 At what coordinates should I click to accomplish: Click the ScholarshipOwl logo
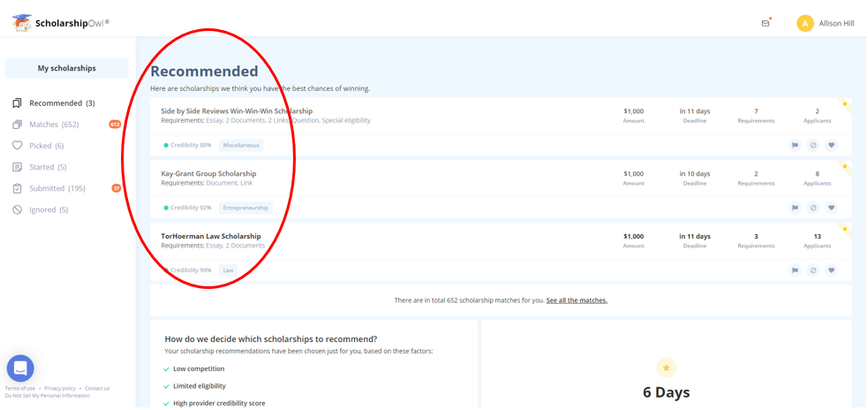tap(61, 23)
